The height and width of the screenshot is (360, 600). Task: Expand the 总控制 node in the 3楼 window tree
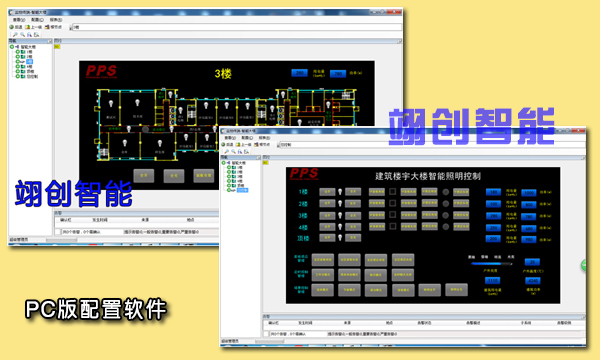click(x=18, y=77)
